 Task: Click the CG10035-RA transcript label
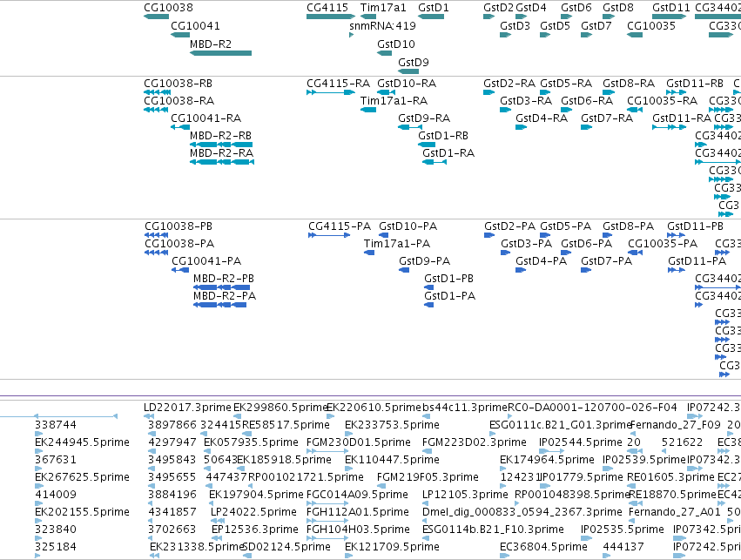coord(662,101)
